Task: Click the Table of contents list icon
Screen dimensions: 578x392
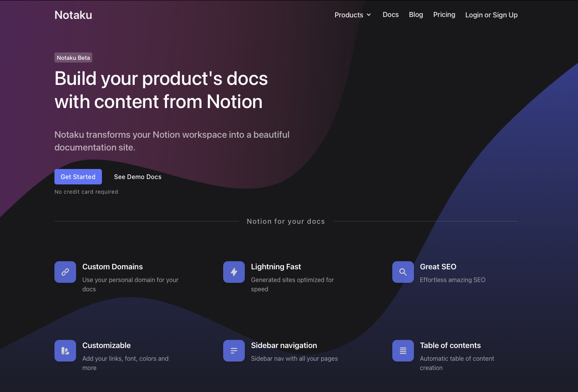Action: click(403, 351)
